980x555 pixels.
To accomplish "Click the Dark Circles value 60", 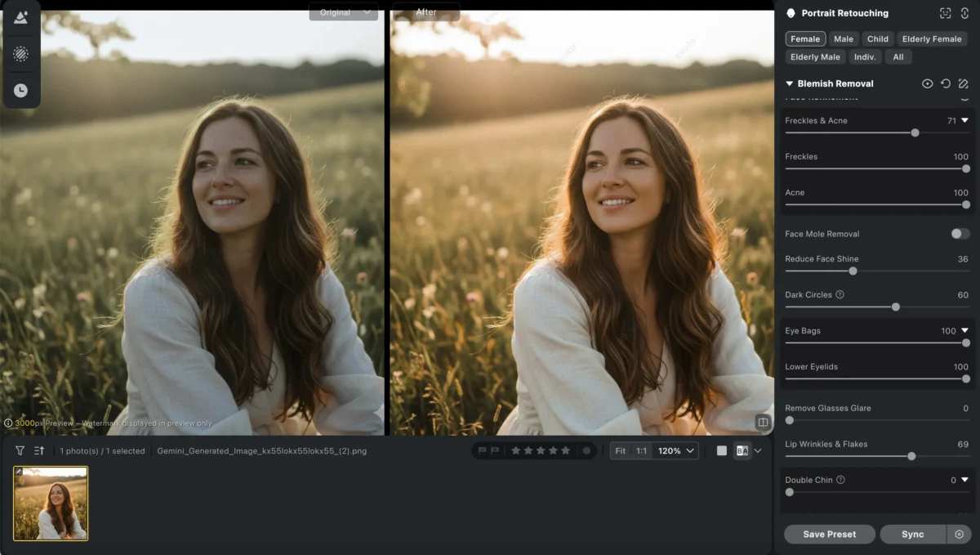I will 963,294.
